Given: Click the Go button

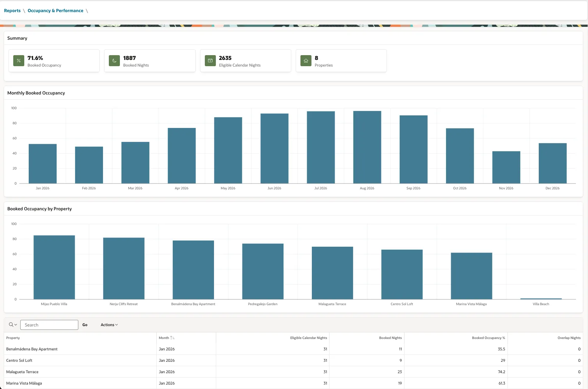Looking at the screenshot, I should [85, 325].
